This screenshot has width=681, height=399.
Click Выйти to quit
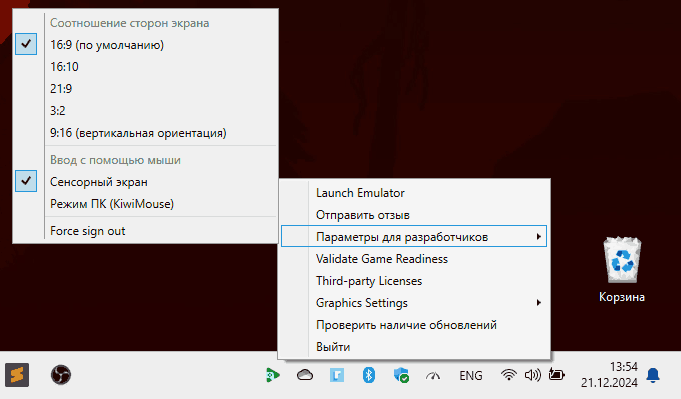coord(414,347)
